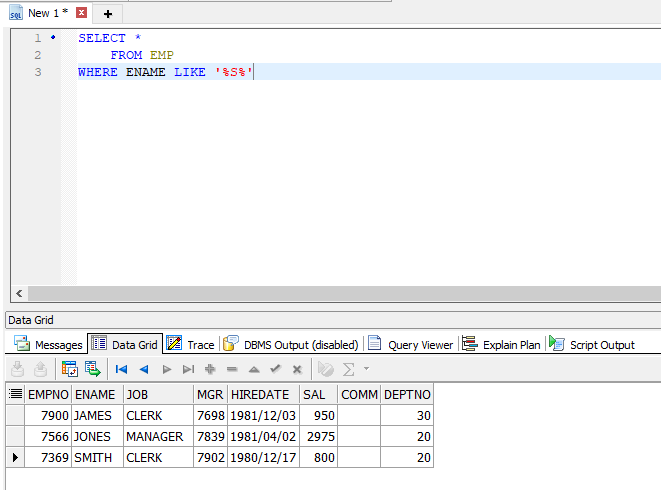Sort by JOB column header
This screenshot has height=490, width=661.
(159, 394)
